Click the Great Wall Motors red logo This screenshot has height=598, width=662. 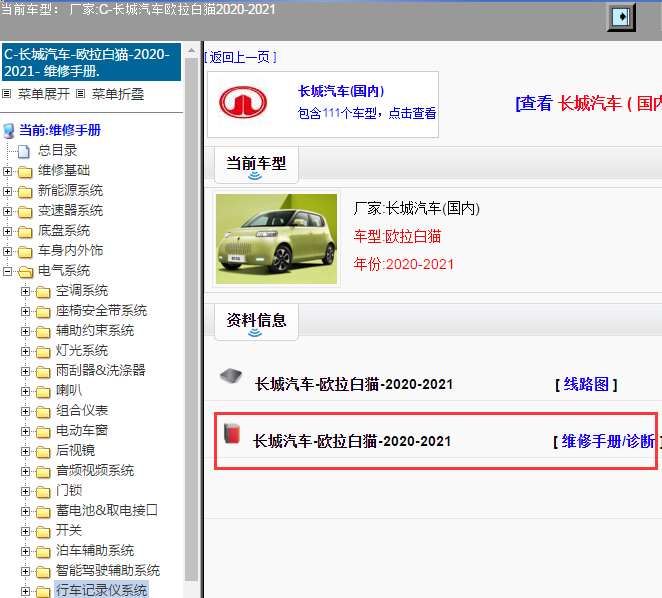(243, 103)
